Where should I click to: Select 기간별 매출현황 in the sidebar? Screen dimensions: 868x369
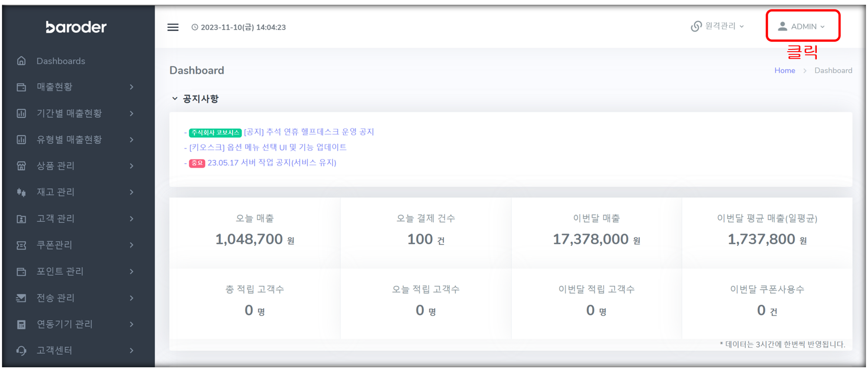pyautogui.click(x=69, y=113)
